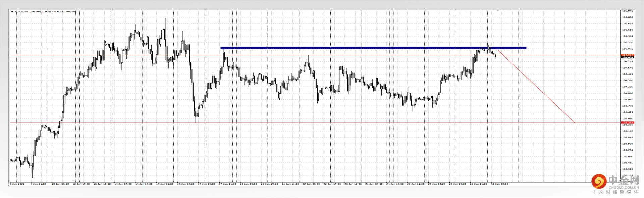Click the 10 Jun 03:00 time axis label
644x198 pixels.
60,184
